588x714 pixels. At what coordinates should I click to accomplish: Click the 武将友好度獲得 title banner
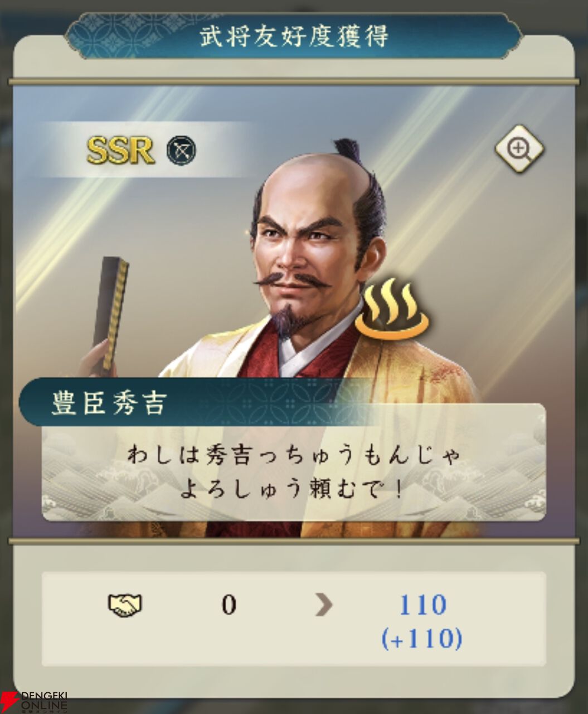click(x=294, y=36)
